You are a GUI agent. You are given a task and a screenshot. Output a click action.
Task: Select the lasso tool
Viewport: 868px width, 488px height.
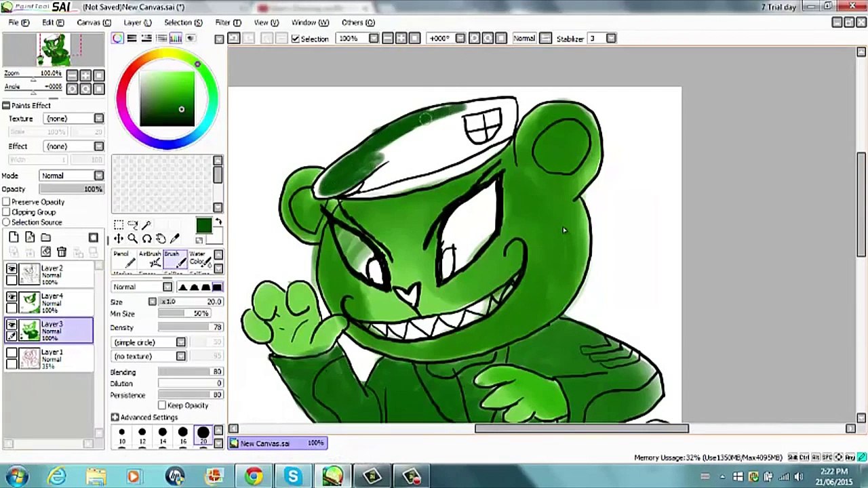(132, 224)
